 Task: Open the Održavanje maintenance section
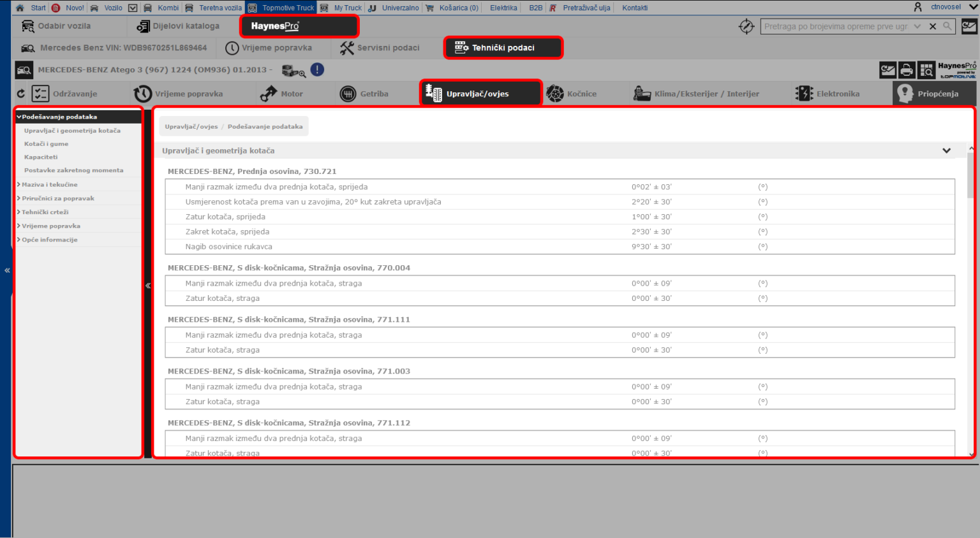click(x=64, y=94)
